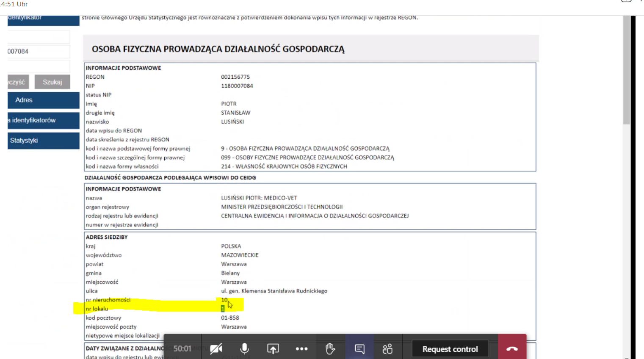This screenshot has height=359, width=644.
Task: Open more actions ellipsis menu
Action: 301,349
